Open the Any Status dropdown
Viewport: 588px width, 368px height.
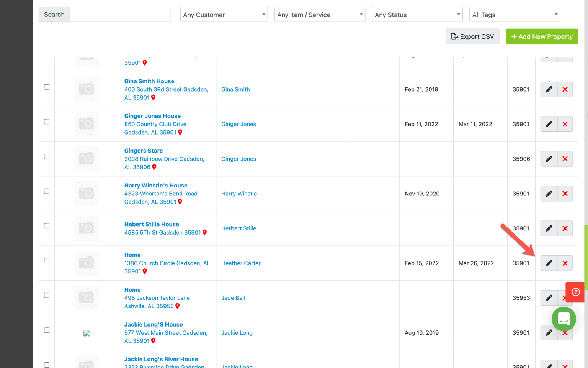(x=417, y=15)
